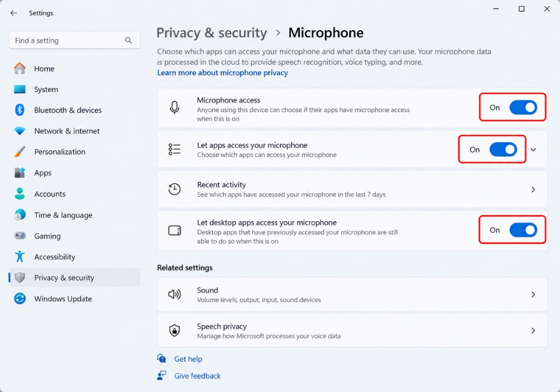Maximize the Settings window
Viewport: 560px width, 392px height.
tap(521, 8)
